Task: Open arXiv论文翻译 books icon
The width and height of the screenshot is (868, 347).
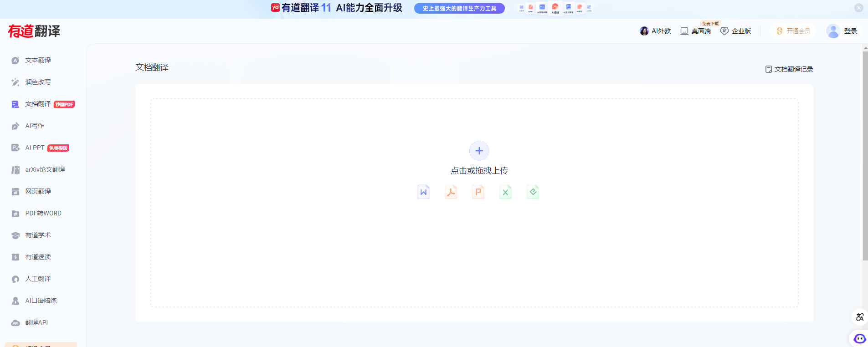Action: coord(15,170)
